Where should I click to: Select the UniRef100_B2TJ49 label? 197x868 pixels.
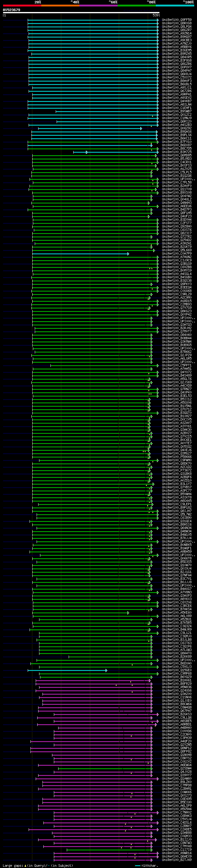click(x=177, y=860)
